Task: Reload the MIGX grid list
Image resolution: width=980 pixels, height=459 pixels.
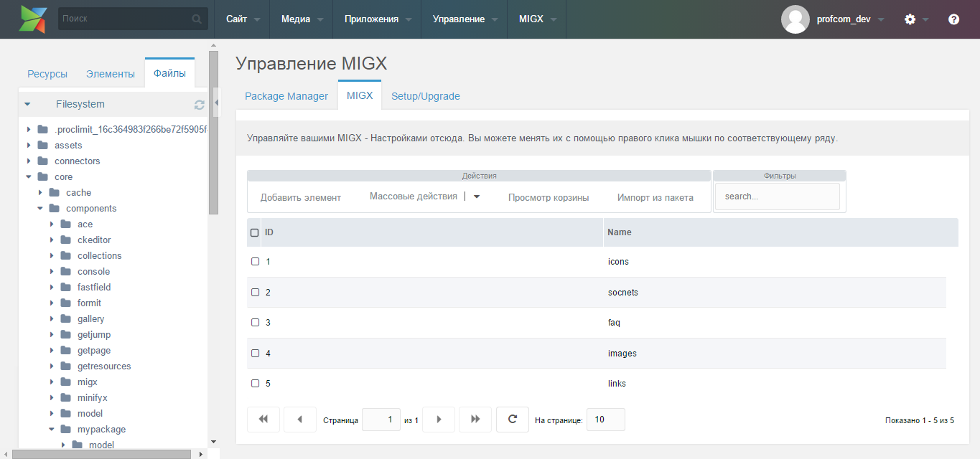Action: click(513, 420)
